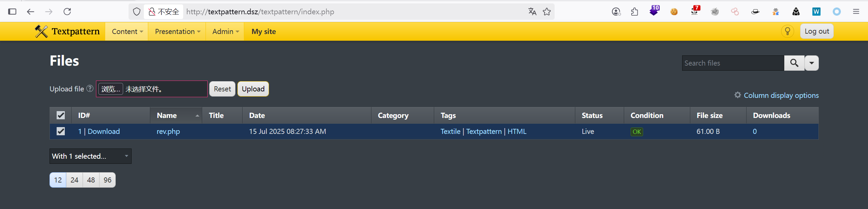Open the Presentation menu

(x=177, y=32)
